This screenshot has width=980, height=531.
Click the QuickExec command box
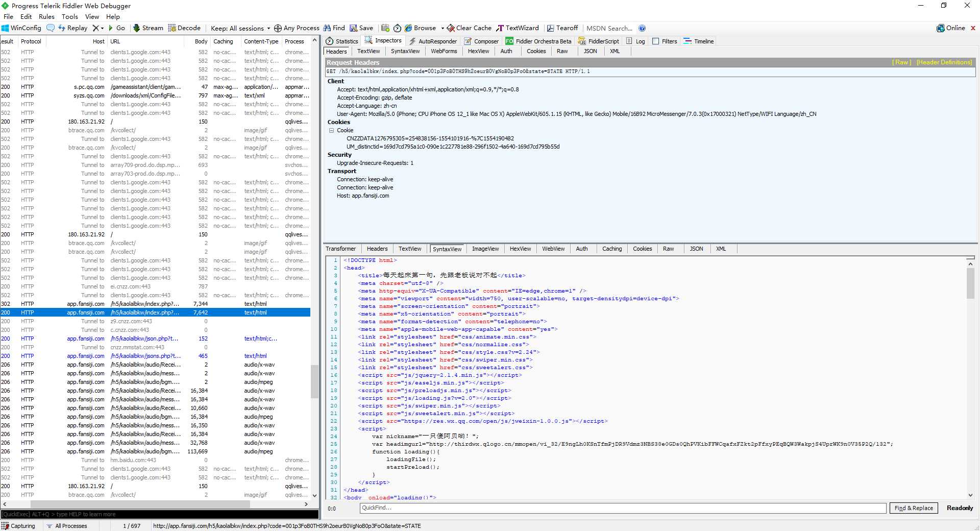point(159,514)
